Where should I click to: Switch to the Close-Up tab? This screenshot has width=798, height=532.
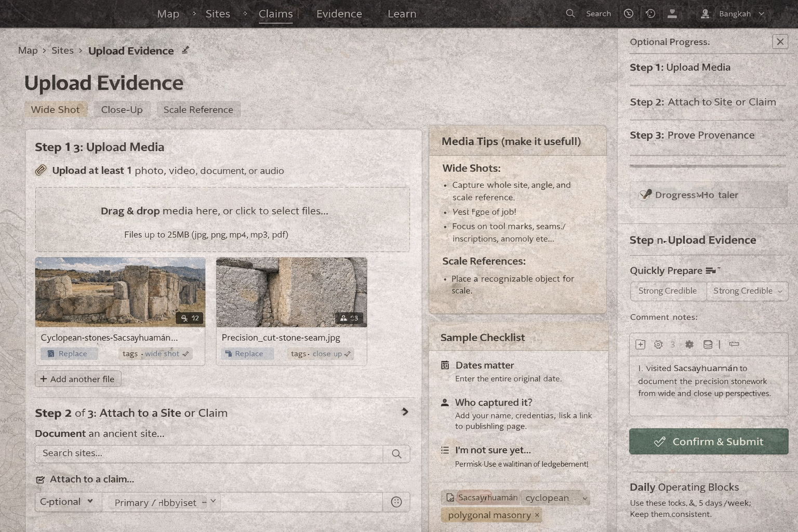tap(122, 110)
